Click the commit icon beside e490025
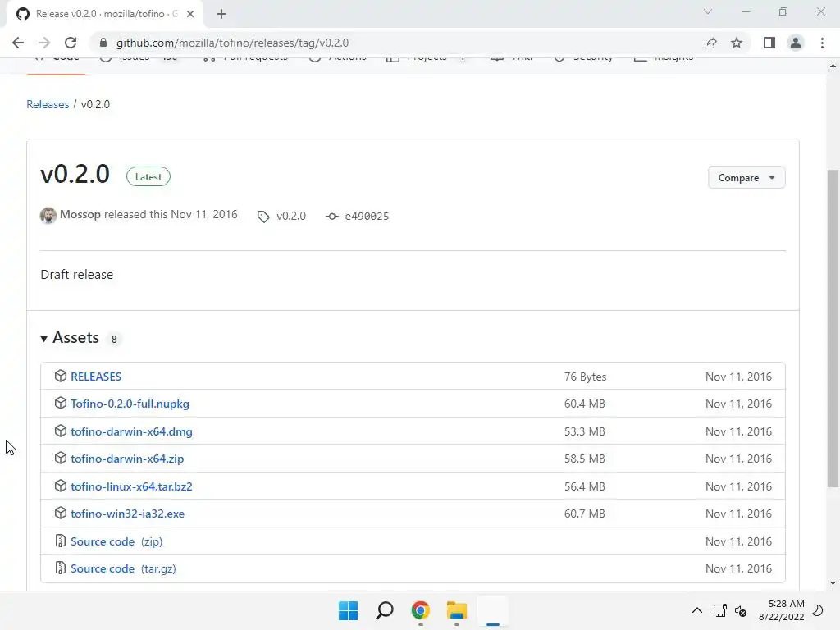Image resolution: width=840 pixels, height=630 pixels. (x=332, y=217)
